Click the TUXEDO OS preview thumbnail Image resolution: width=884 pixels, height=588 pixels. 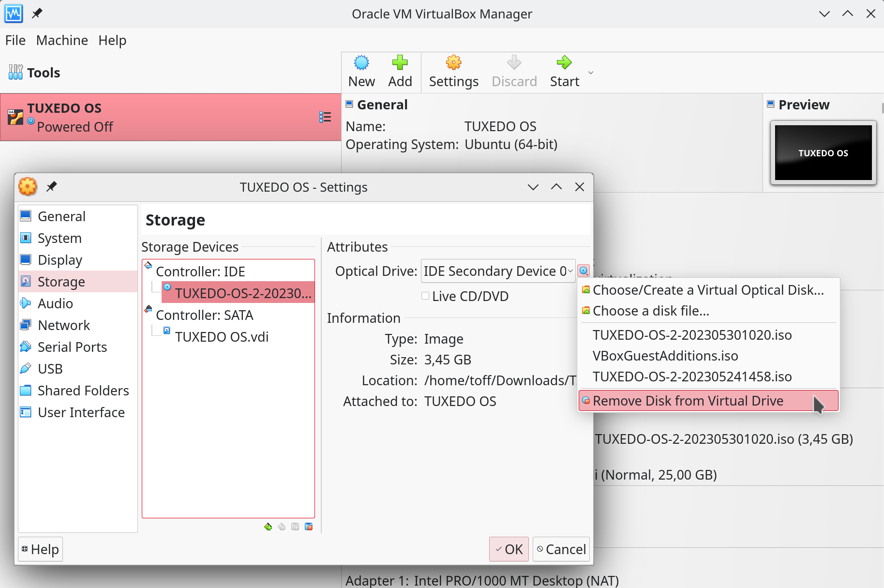click(823, 153)
